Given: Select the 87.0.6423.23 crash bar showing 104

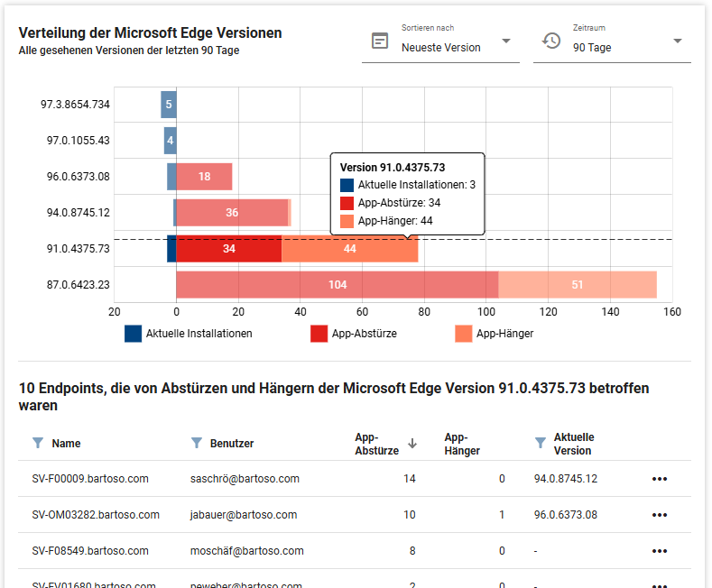Looking at the screenshot, I should [x=337, y=285].
